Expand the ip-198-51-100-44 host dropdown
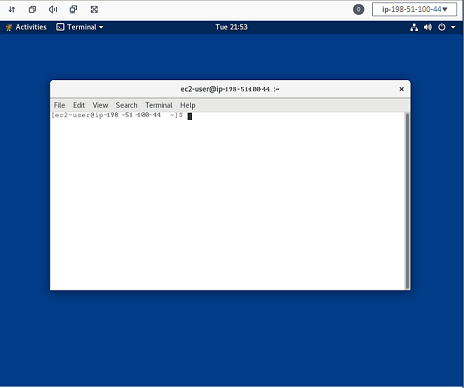This screenshot has width=464, height=388. (x=414, y=9)
